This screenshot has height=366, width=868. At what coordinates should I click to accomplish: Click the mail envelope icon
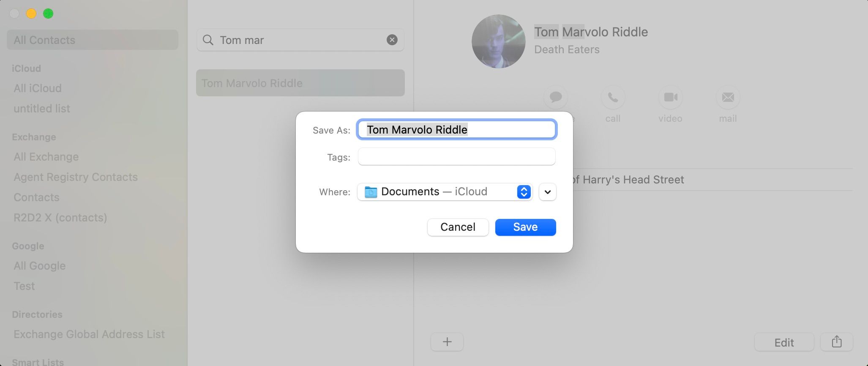point(728,98)
